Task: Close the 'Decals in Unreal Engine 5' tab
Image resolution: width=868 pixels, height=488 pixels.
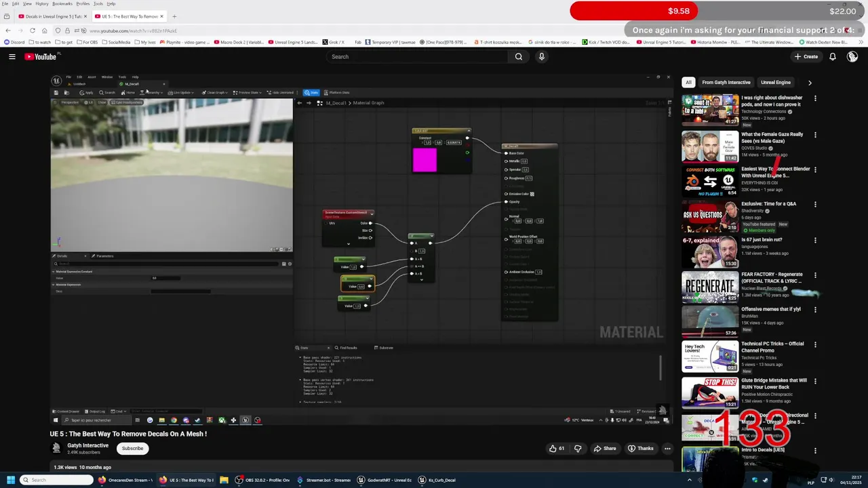Action: tap(85, 16)
